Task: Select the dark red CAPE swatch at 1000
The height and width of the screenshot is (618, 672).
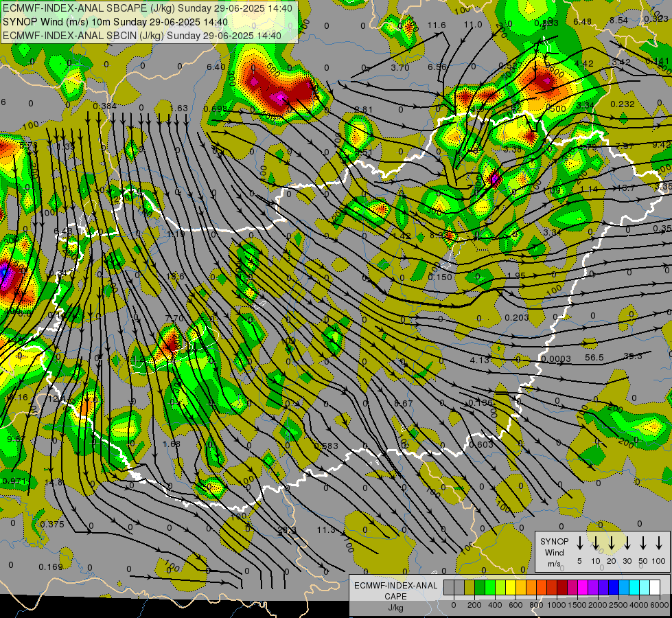Action: (x=562, y=588)
